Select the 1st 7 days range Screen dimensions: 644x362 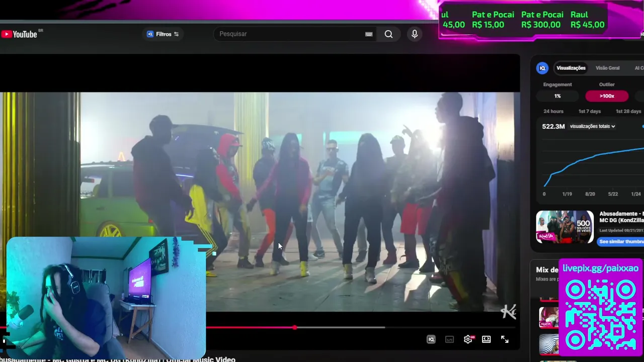click(590, 111)
